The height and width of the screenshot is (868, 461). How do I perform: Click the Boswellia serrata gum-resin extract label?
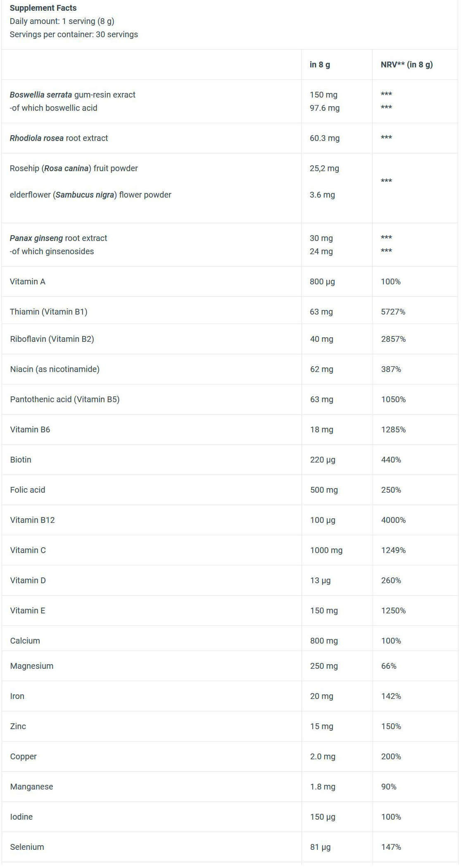(72, 95)
